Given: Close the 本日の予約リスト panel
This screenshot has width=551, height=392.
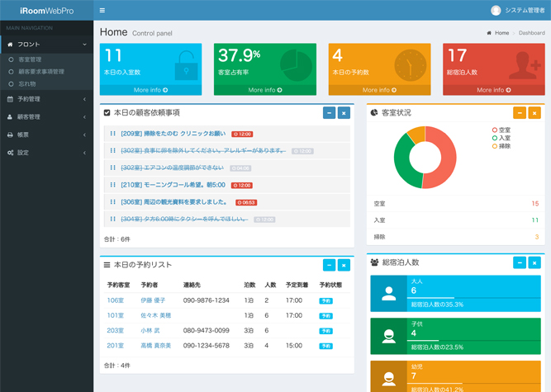Looking at the screenshot, I should [x=344, y=265].
